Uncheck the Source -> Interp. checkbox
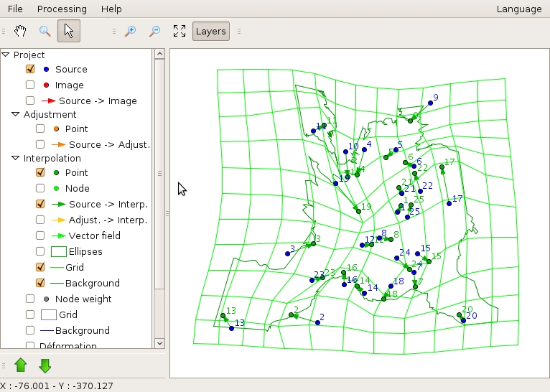This screenshot has width=550, height=392. (40, 204)
